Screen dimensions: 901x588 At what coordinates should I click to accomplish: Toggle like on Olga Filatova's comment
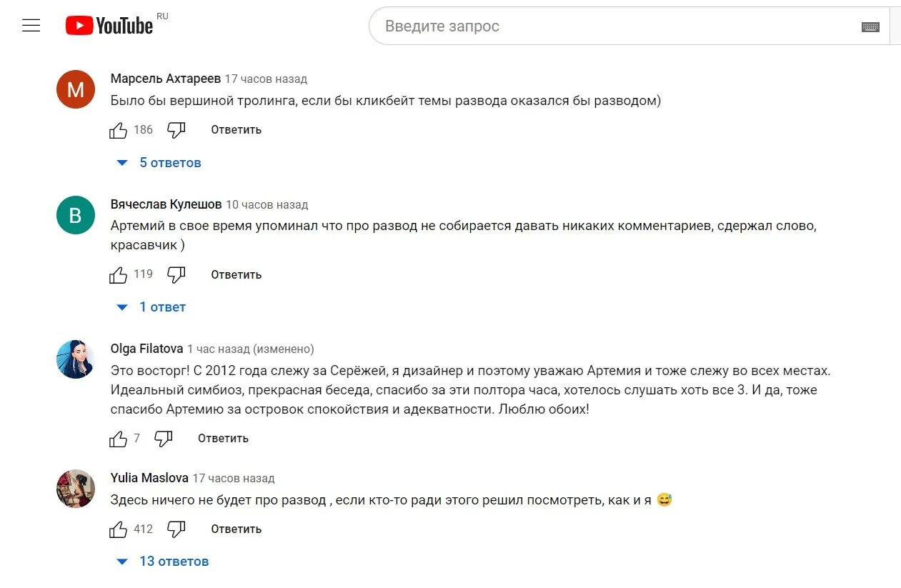click(119, 438)
